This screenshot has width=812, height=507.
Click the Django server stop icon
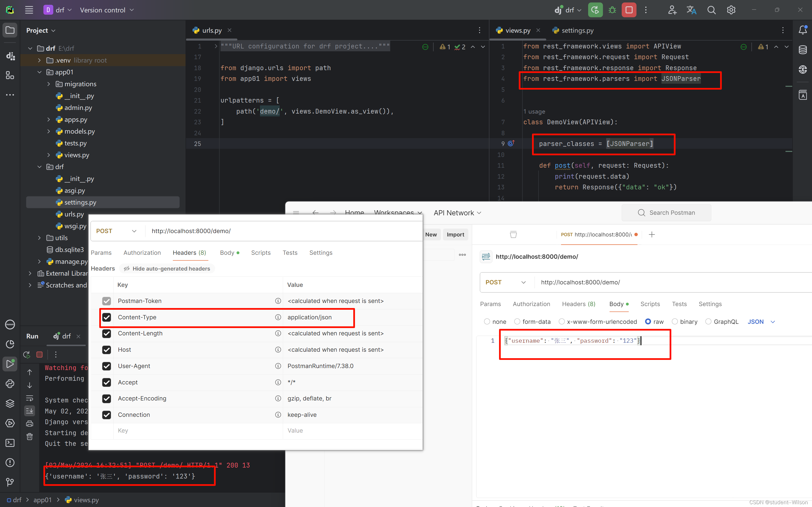pyautogui.click(x=39, y=355)
